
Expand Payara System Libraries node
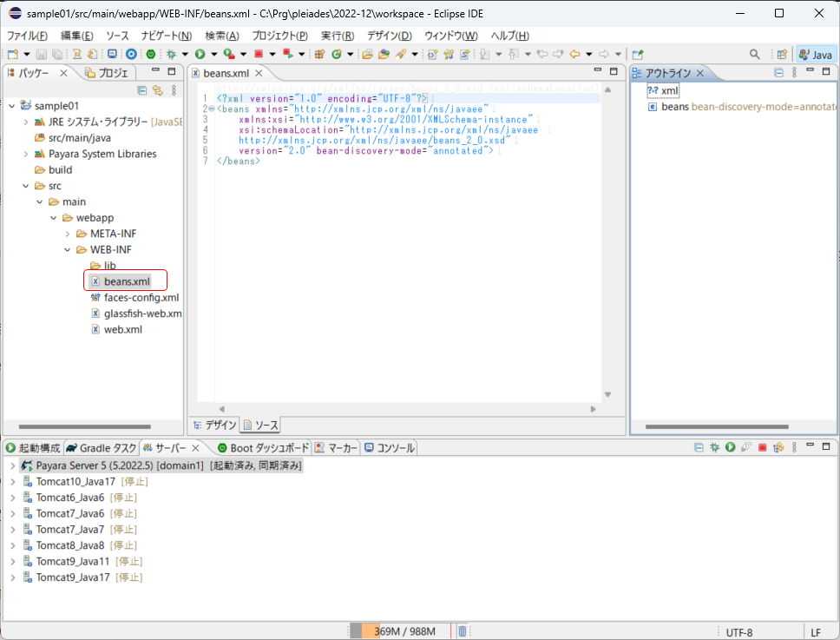(26, 154)
